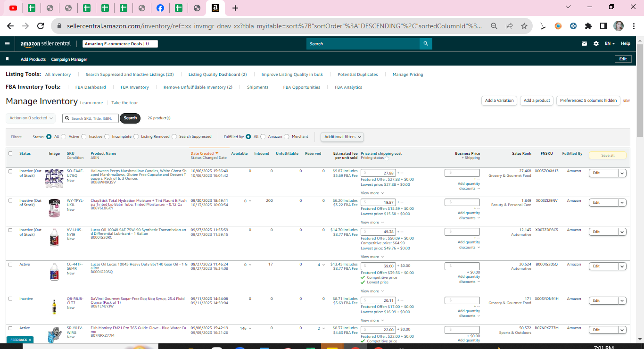Open Shipments under FBA Inventory Tools
Viewport: 644px width, 349px height.
point(258,87)
